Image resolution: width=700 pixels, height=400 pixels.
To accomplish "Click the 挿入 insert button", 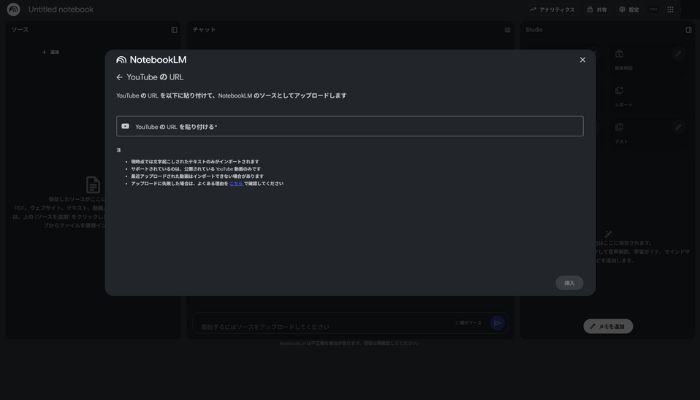I will click(569, 283).
